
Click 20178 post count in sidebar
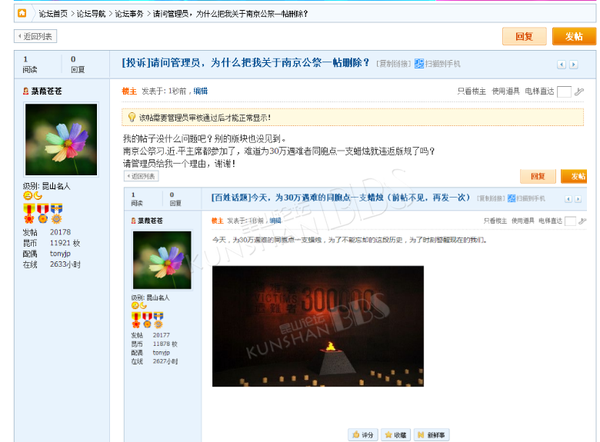pos(60,232)
